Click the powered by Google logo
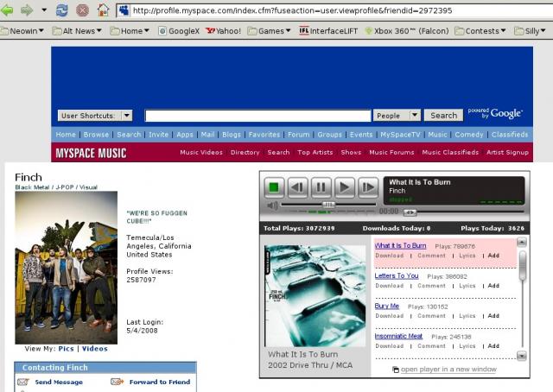 coord(495,113)
